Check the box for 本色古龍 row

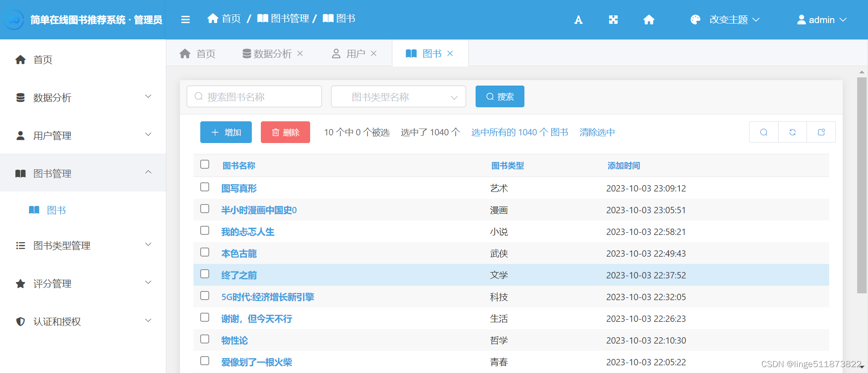(205, 252)
